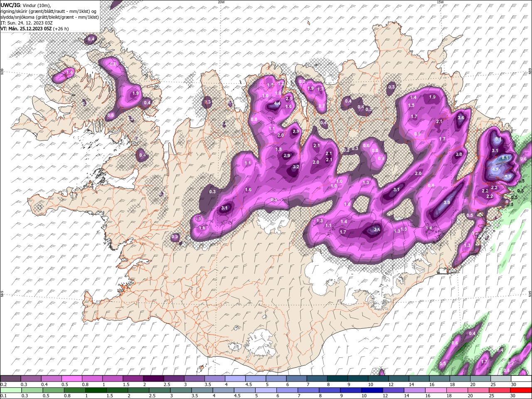Image resolution: width=532 pixels, height=399 pixels.
Task: Click the 8.1 snowfall maximum value
Action: [505, 158]
